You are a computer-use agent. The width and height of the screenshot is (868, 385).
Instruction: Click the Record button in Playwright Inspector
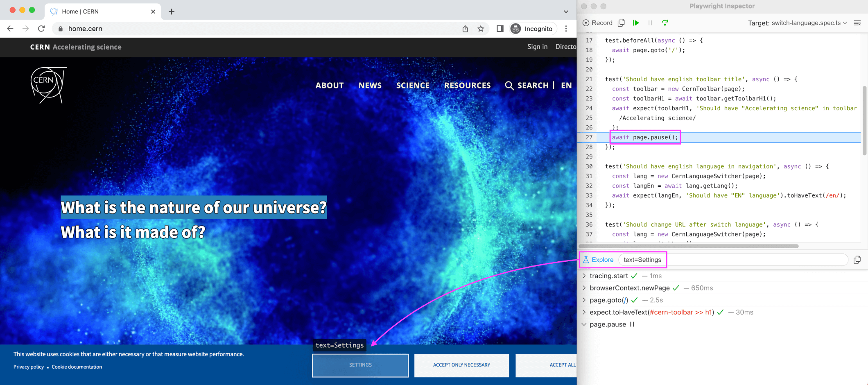point(597,23)
